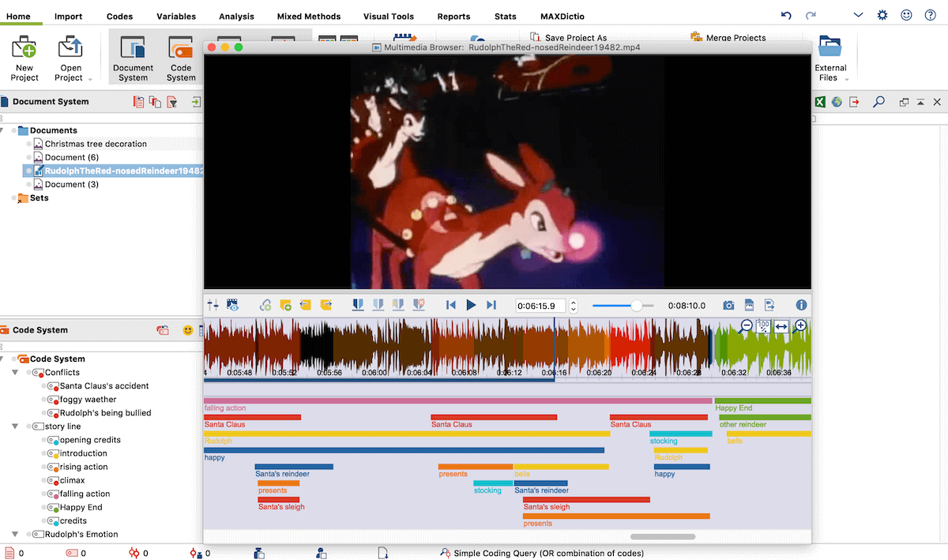
Task: Toggle activation circle beside Conflicts code
Action: coord(29,373)
